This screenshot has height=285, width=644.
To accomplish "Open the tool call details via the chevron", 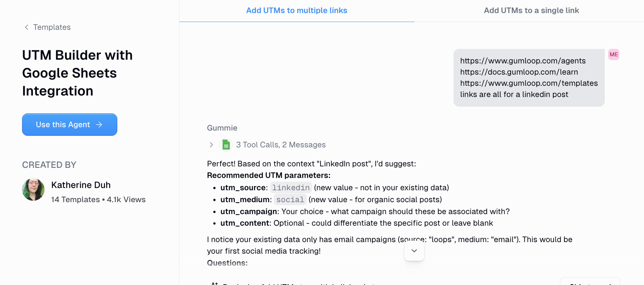I will [211, 145].
